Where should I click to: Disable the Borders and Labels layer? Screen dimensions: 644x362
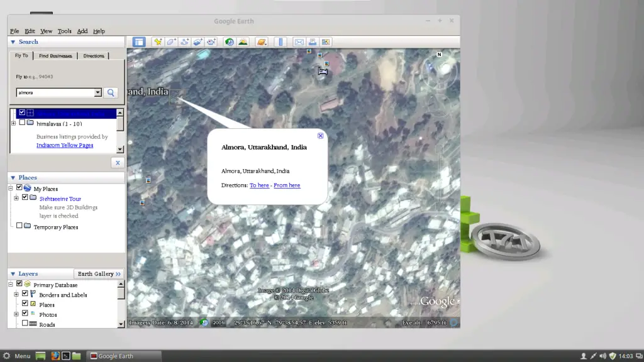[25, 293]
